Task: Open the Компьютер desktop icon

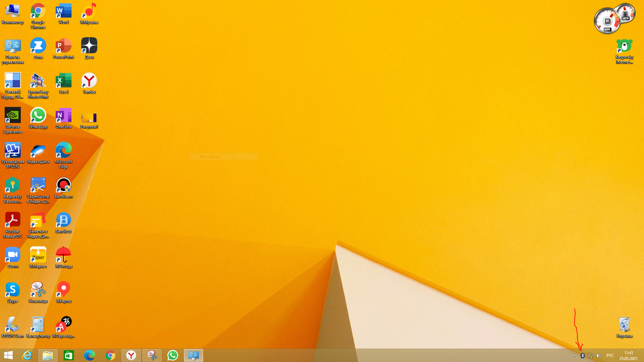Action: click(x=12, y=14)
